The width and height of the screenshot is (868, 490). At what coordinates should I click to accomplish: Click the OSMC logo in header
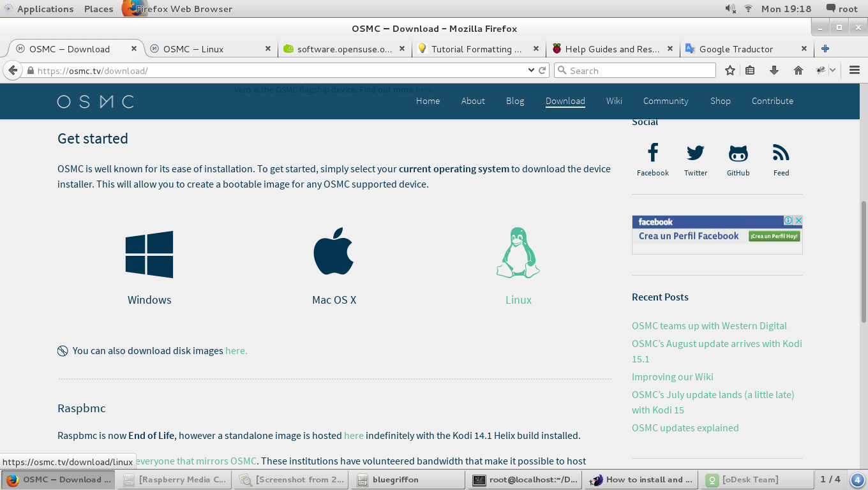[x=96, y=101]
